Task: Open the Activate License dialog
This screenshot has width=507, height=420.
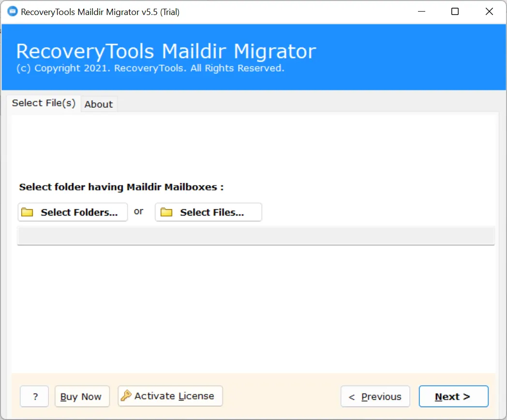Action: click(x=170, y=396)
